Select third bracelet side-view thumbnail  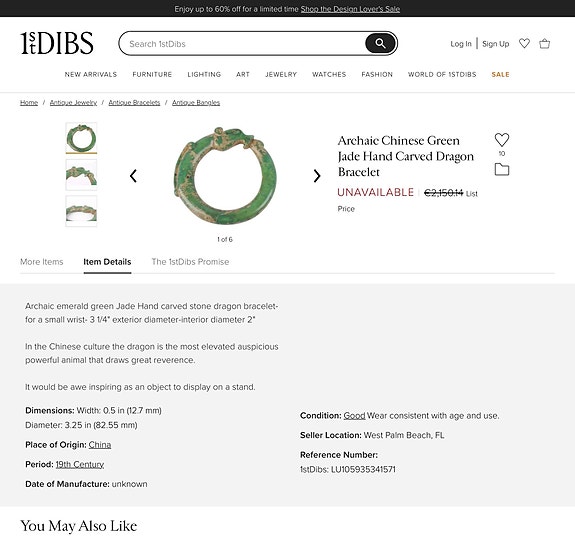click(81, 211)
